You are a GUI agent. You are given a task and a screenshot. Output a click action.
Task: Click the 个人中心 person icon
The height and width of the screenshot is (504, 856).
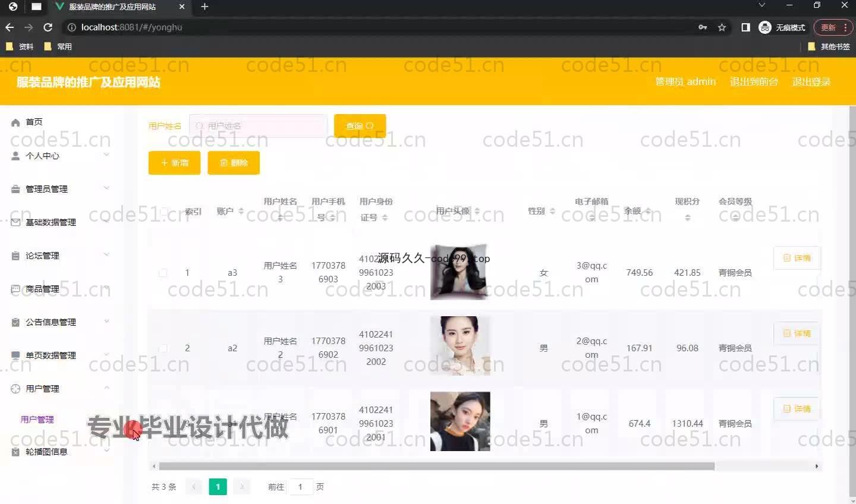point(15,156)
